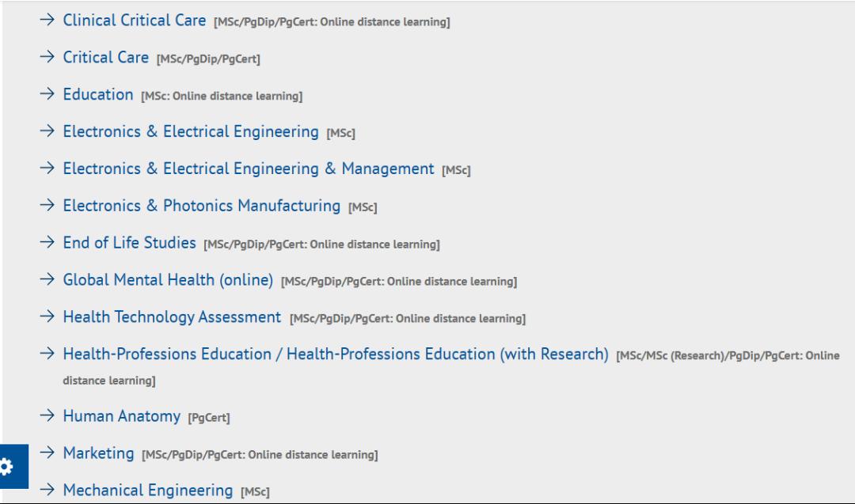
Task: Click the arrow icon beside Clinical Critical Care
Action: coord(48,21)
